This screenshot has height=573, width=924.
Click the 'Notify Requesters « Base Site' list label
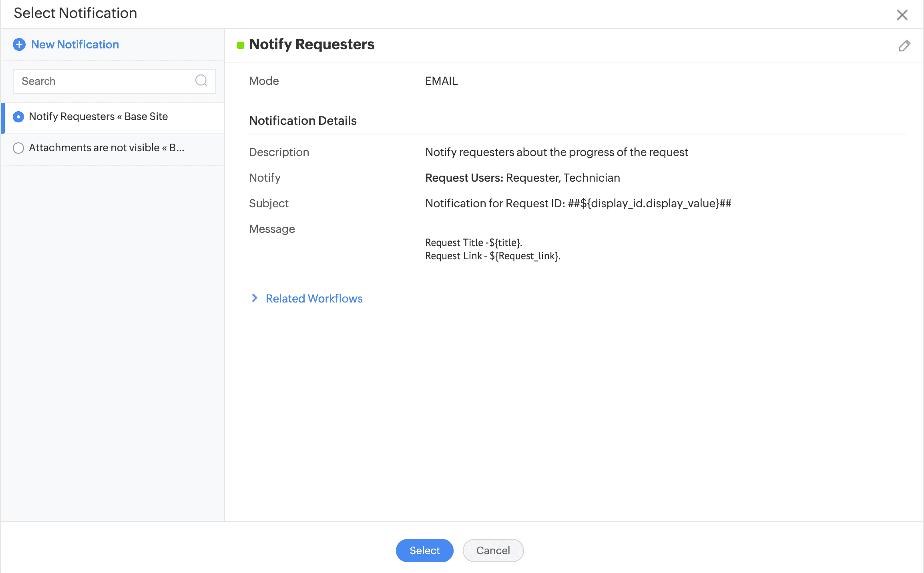click(98, 116)
